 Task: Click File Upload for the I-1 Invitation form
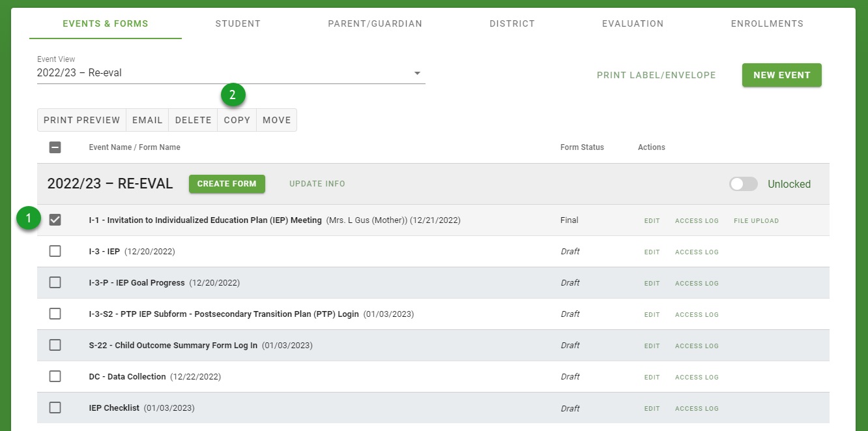coord(756,221)
